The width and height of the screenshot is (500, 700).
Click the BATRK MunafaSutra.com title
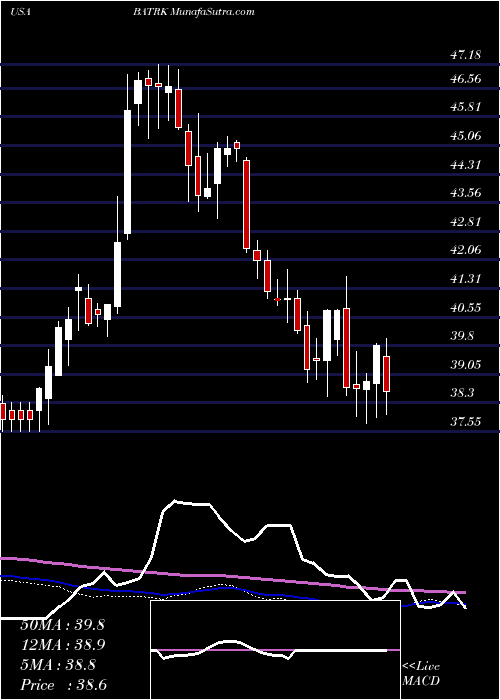194,12
